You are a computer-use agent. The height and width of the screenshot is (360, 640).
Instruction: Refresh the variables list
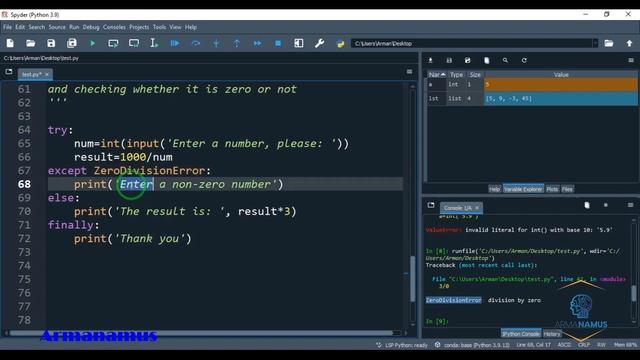click(524, 60)
